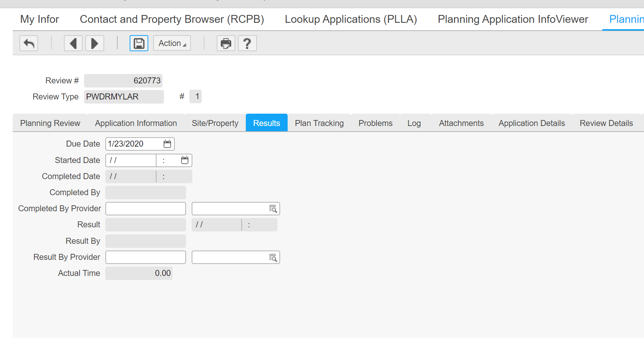The width and height of the screenshot is (644, 338).
Task: Select the Review Details tab
Action: 606,123
